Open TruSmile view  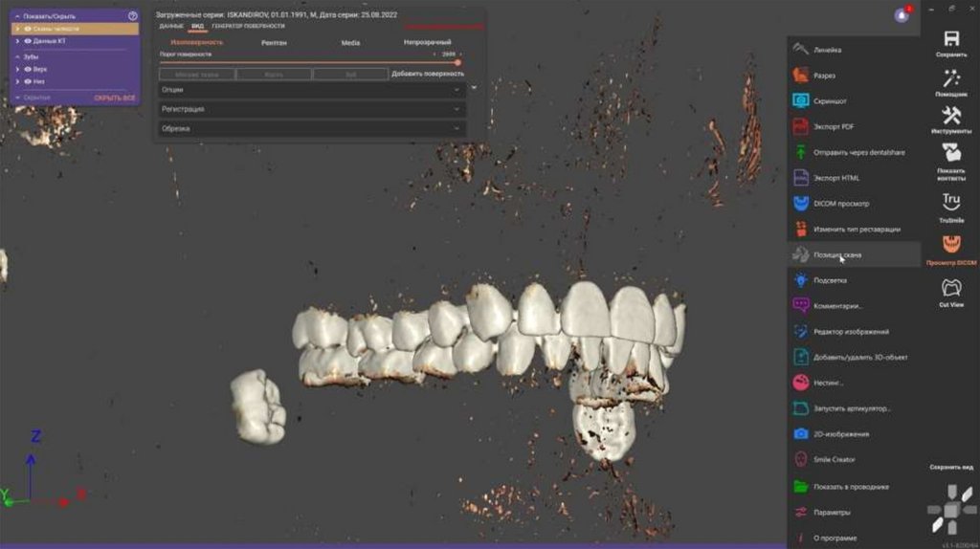951,208
